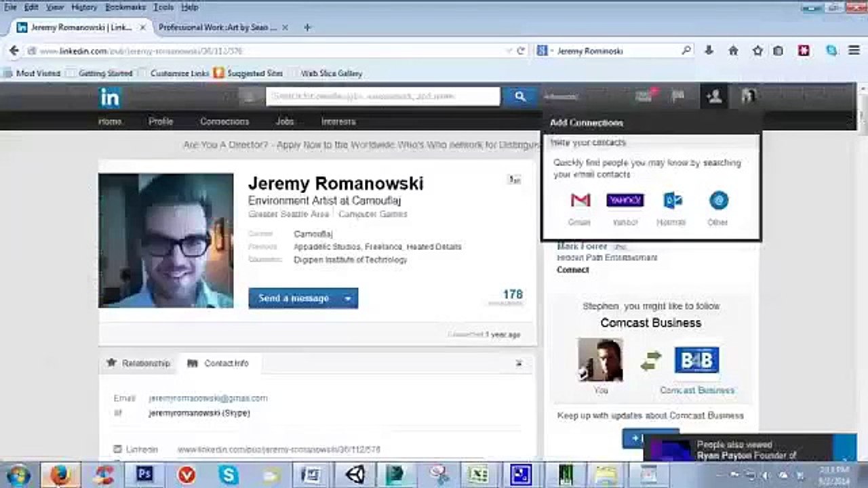Open the Jobs nav item

285,121
